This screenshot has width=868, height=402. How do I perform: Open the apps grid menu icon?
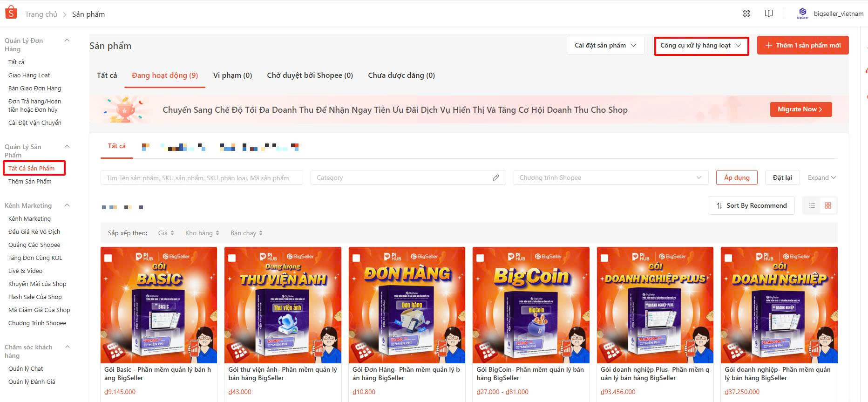746,14
